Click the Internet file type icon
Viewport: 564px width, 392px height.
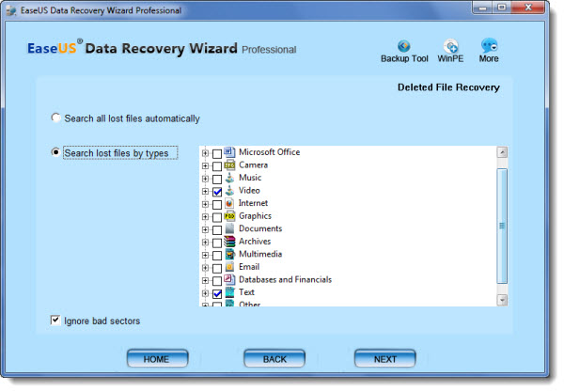pos(229,203)
